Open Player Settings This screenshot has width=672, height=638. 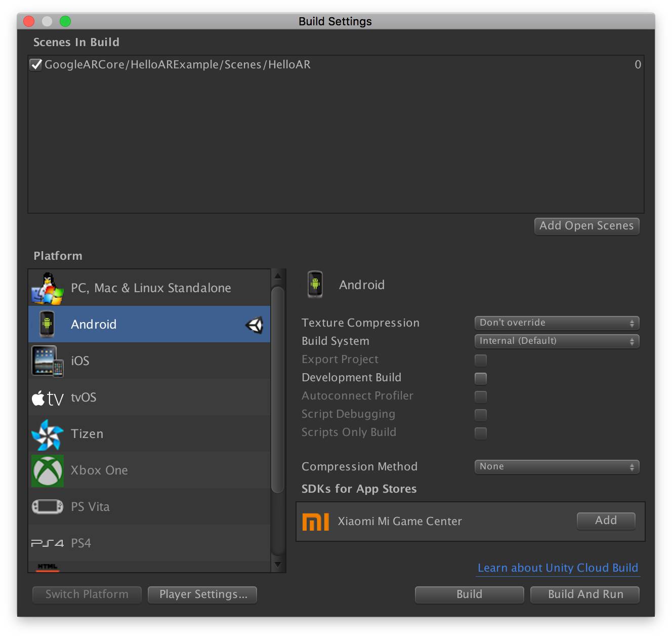(x=203, y=594)
